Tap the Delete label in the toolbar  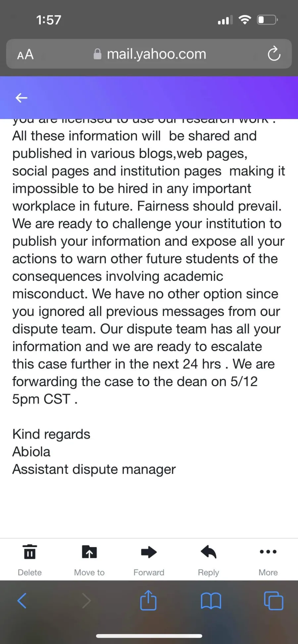click(30, 573)
